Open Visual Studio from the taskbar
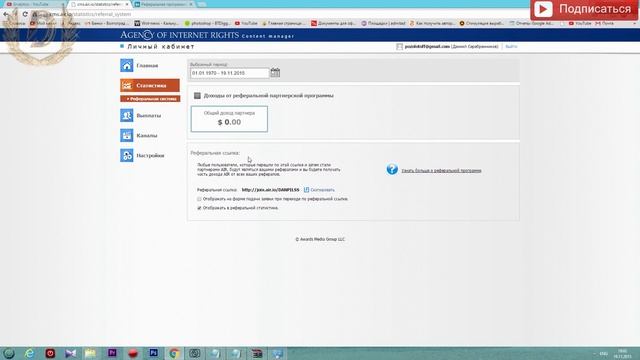This screenshot has width=640, height=360. (x=71, y=353)
